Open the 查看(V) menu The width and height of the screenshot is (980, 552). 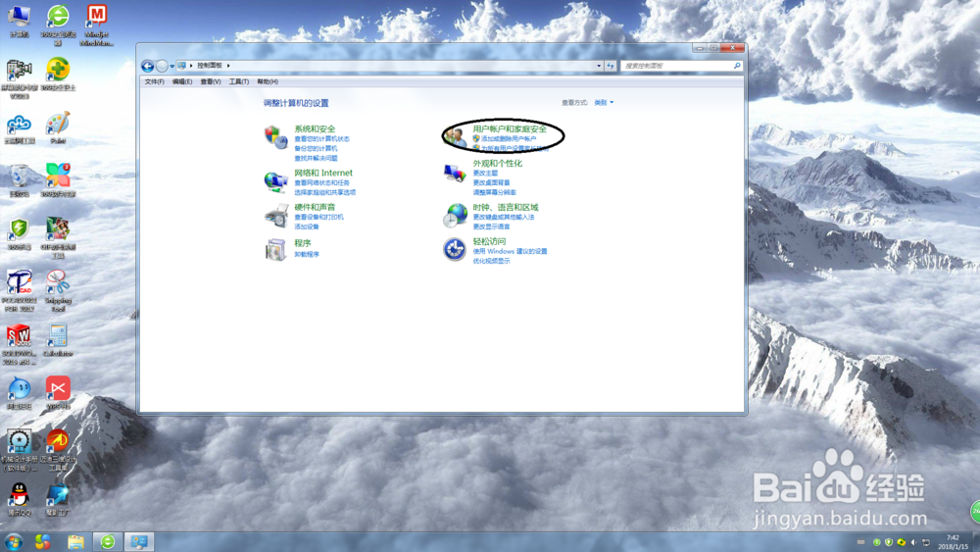pos(211,82)
